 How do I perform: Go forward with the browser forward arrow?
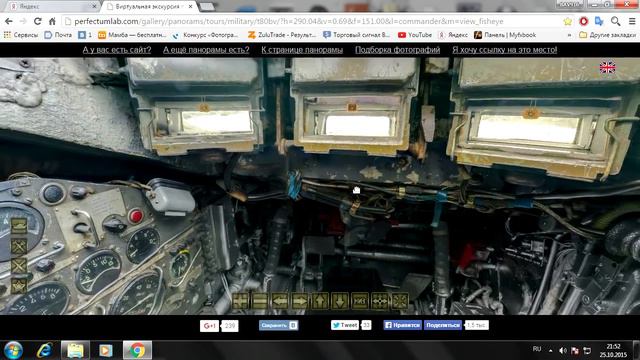click(23, 21)
